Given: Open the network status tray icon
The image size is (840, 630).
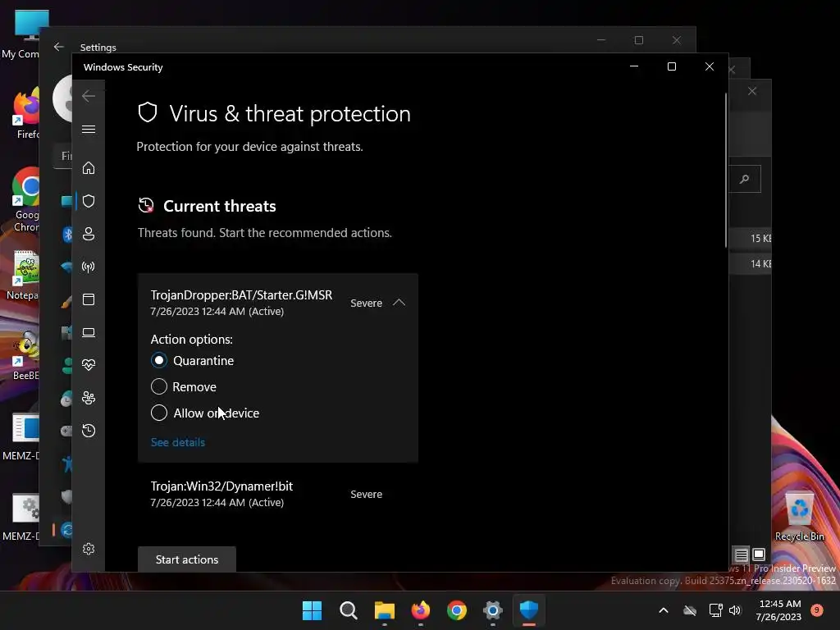Looking at the screenshot, I should [715, 610].
